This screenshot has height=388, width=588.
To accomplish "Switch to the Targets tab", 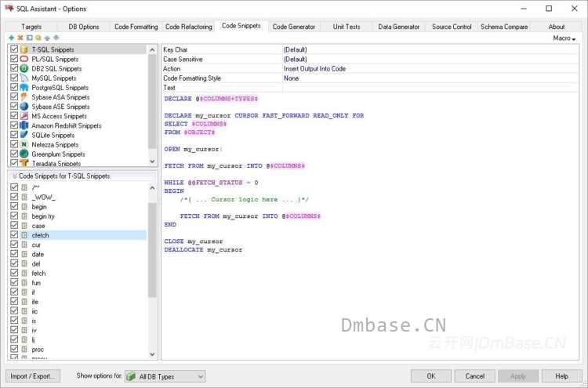I will pos(31,27).
